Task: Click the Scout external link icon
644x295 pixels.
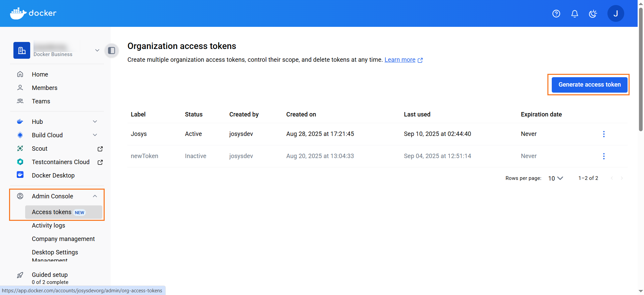Action: pos(100,149)
